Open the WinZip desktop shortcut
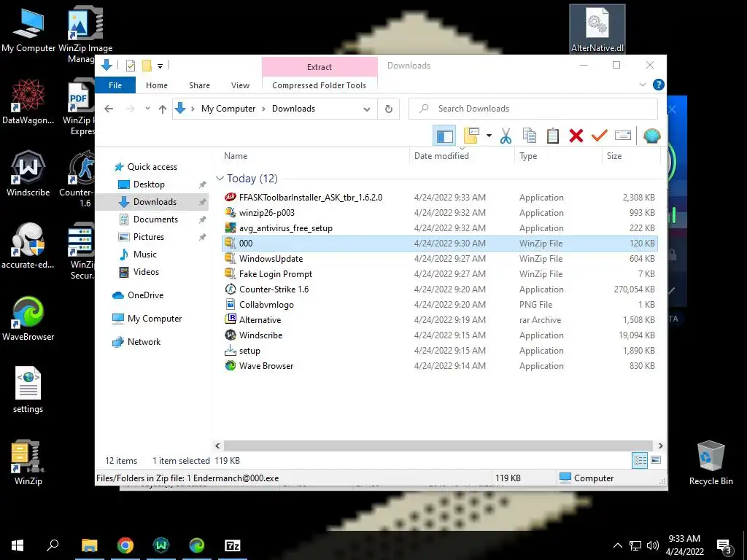The image size is (747, 560). coord(28,462)
